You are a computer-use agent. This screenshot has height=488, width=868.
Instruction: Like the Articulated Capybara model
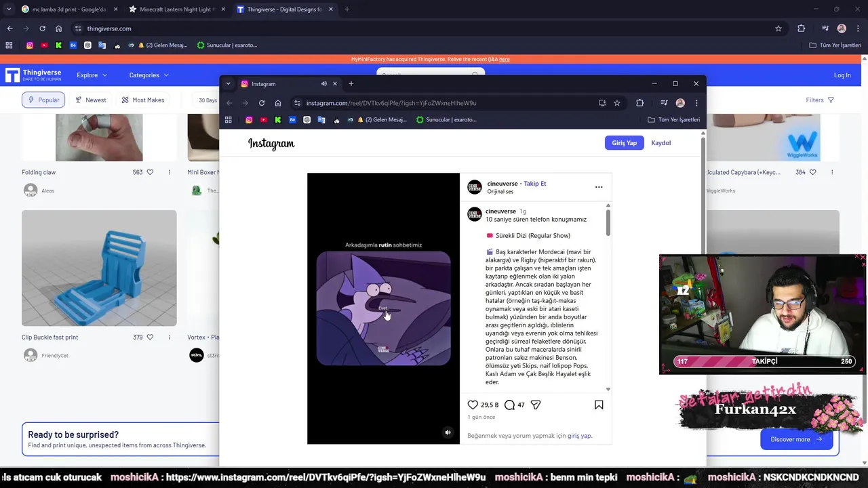point(812,172)
